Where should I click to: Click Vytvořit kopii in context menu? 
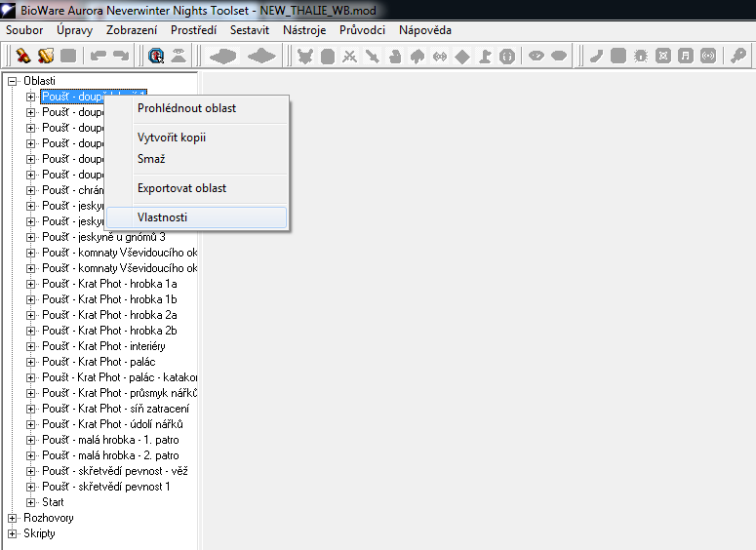coord(172,137)
